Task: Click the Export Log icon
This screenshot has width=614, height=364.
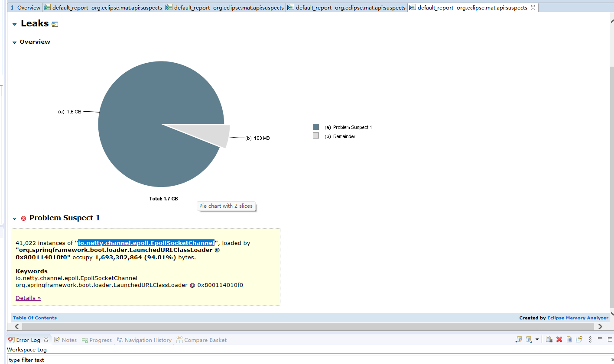Action: pos(518,339)
